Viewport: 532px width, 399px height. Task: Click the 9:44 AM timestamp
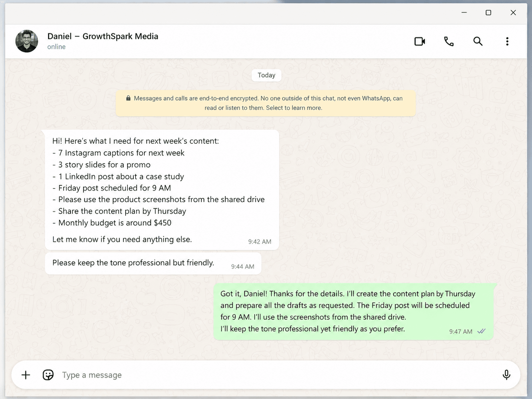pyautogui.click(x=242, y=267)
